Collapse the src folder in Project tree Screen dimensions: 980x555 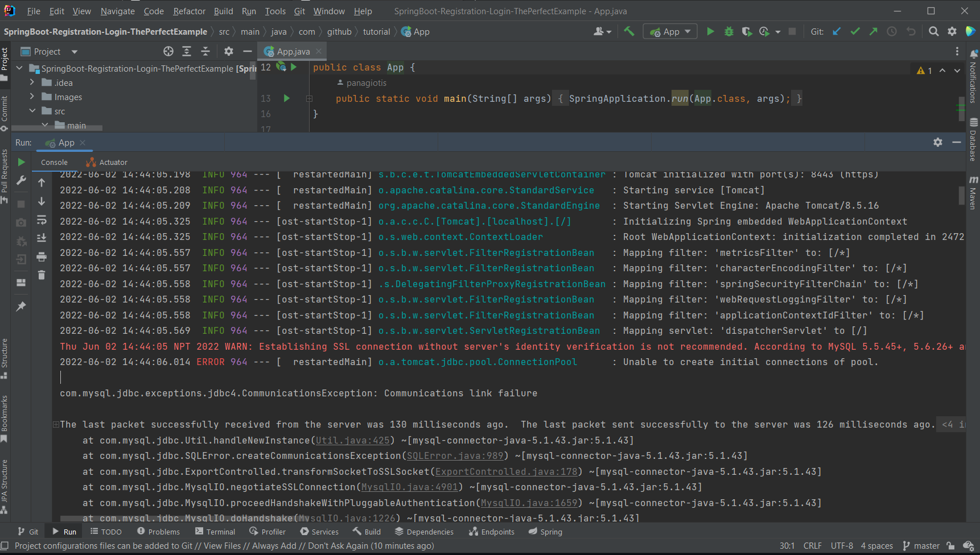pos(32,111)
